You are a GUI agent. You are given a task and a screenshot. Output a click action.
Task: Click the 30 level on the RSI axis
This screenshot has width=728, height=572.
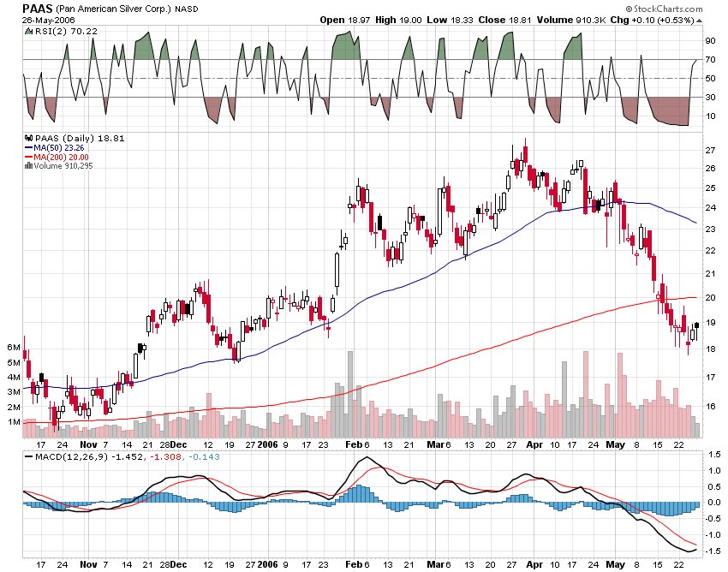710,98
